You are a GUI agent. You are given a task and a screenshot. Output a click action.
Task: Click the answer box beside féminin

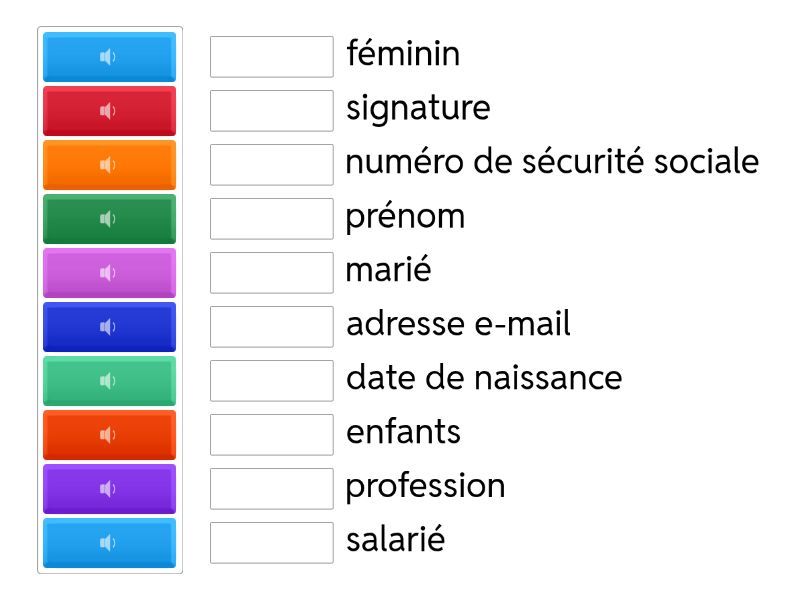(x=271, y=57)
